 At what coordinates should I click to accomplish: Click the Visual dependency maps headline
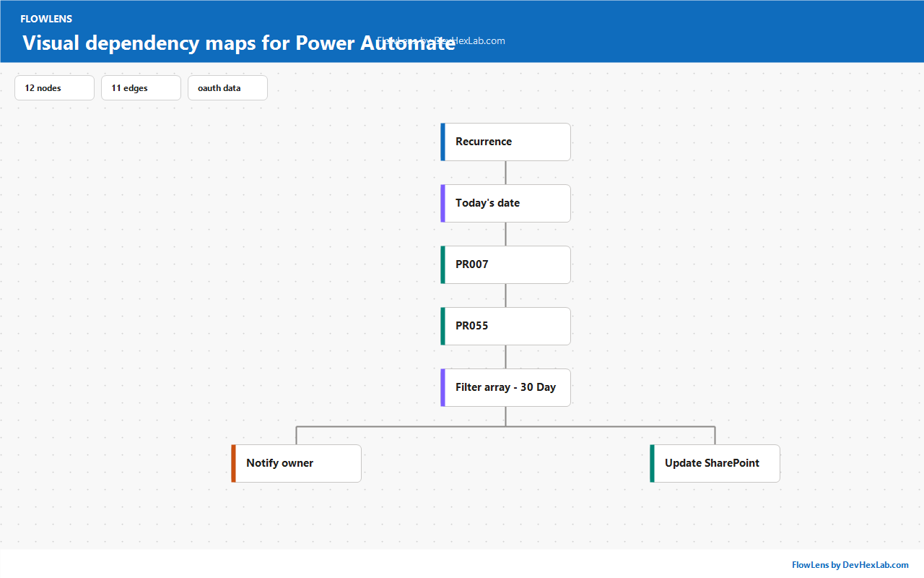[x=239, y=43]
